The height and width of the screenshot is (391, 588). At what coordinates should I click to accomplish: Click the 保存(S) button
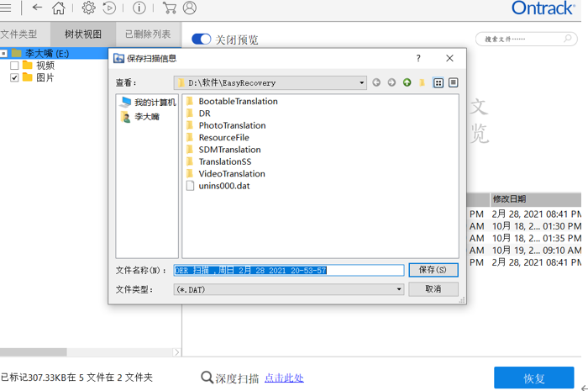[x=433, y=270]
